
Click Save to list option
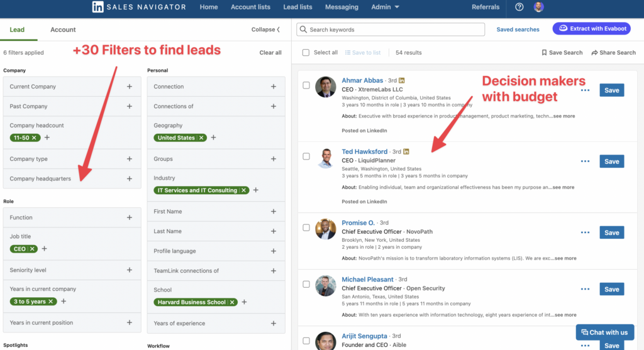pos(363,53)
